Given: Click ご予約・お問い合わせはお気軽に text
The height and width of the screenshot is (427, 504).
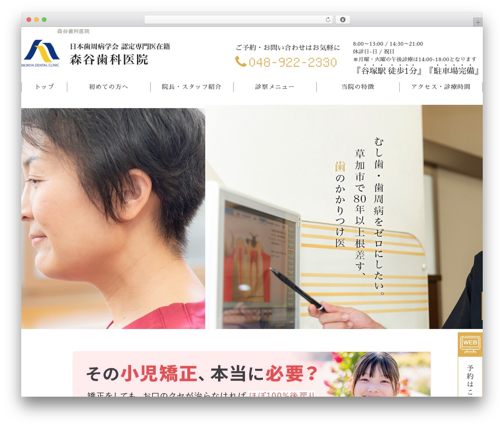Looking at the screenshot, I should [288, 48].
